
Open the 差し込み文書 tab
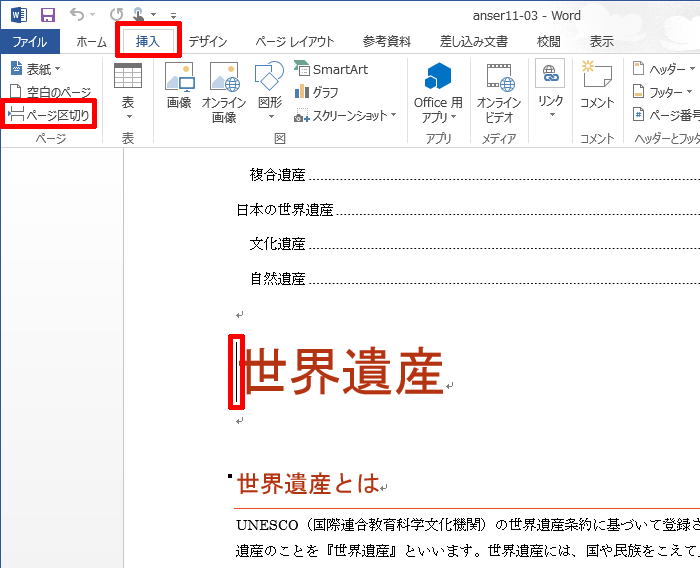pyautogui.click(x=474, y=42)
